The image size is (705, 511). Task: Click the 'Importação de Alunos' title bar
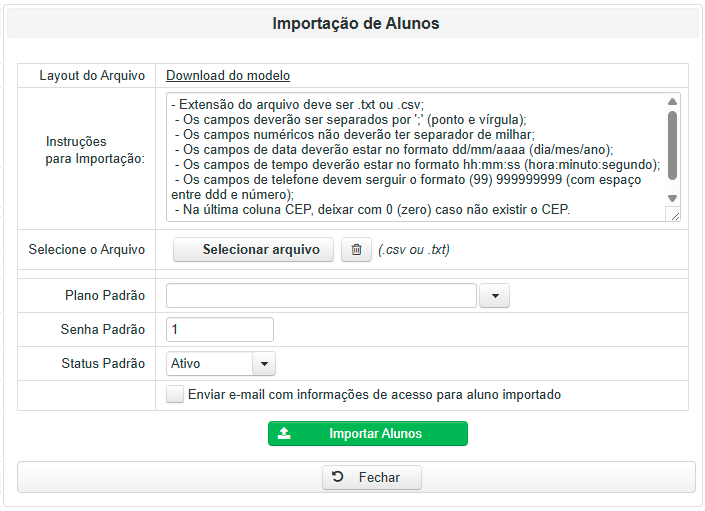(x=355, y=23)
